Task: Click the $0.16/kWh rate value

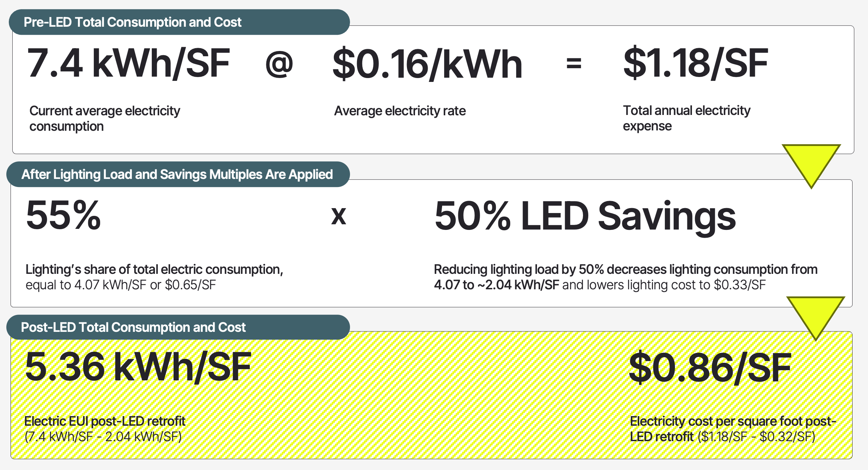Action: click(x=427, y=64)
